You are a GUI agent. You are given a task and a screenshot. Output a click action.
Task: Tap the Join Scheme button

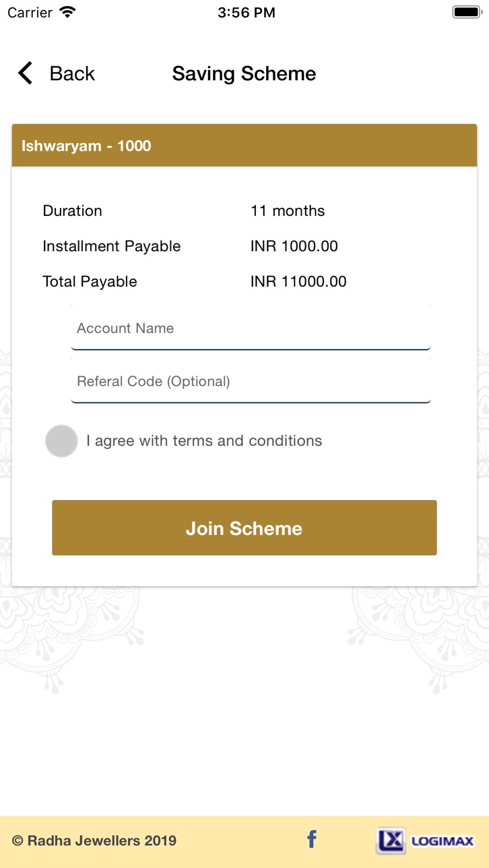(244, 528)
